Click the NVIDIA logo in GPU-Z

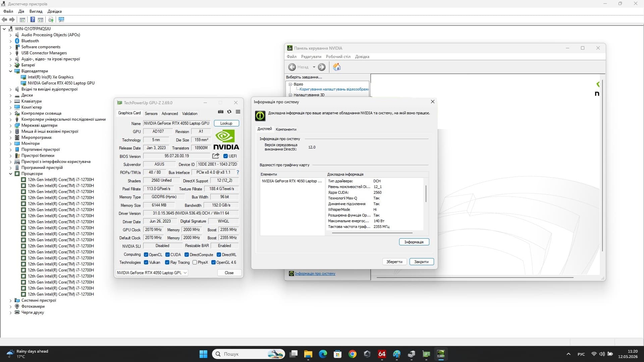(226, 139)
